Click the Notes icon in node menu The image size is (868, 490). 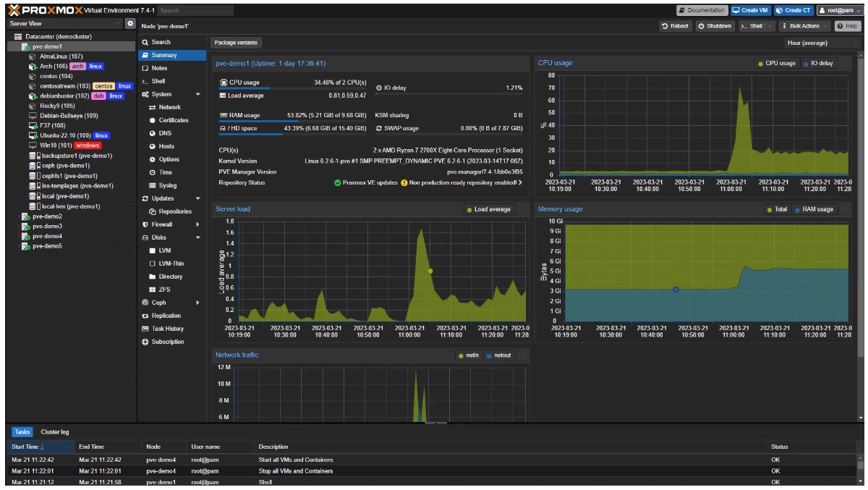click(x=145, y=68)
